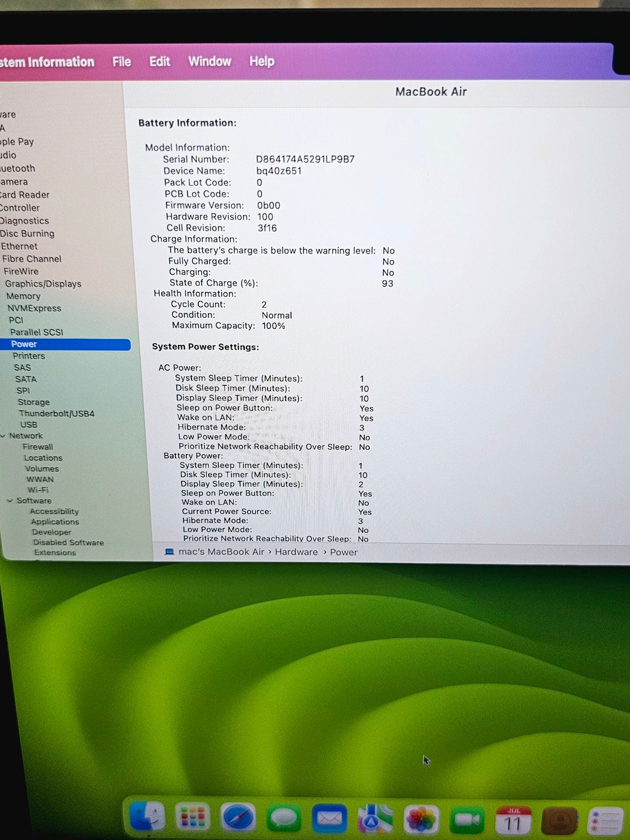Image resolution: width=630 pixels, height=840 pixels.
Task: Open Maps from the Dock
Action: pos(375,819)
